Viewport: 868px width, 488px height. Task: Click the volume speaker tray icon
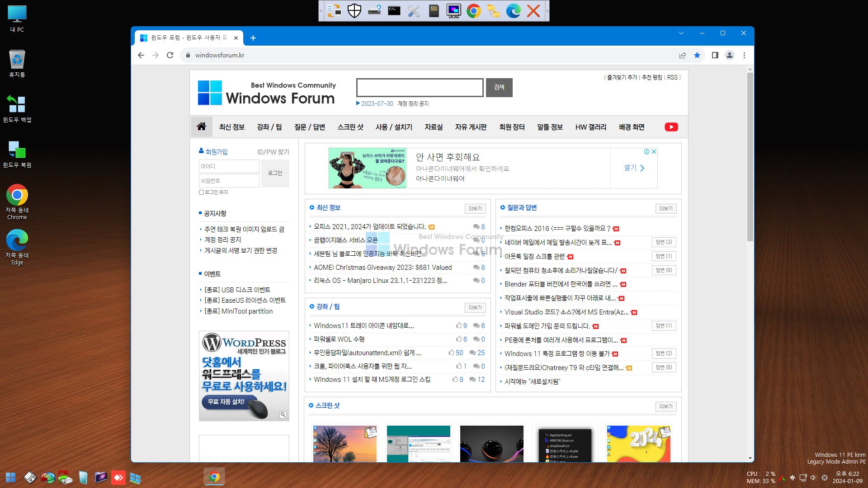tap(813, 478)
